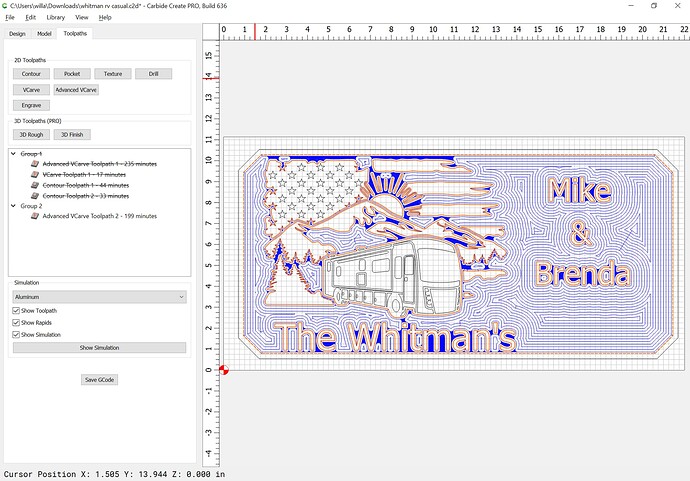Select Contour Toolpath 2 - 33 minutes
The height and width of the screenshot is (481, 690).
(86, 196)
